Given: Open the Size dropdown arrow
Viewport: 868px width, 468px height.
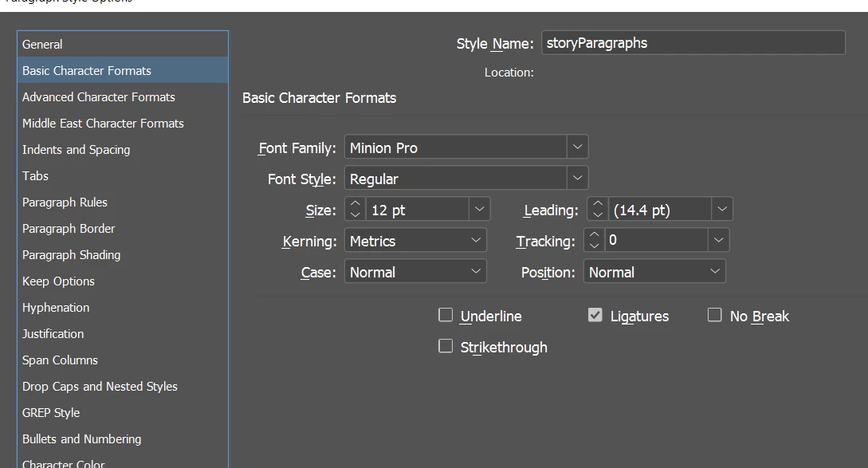Looking at the screenshot, I should click(x=479, y=210).
